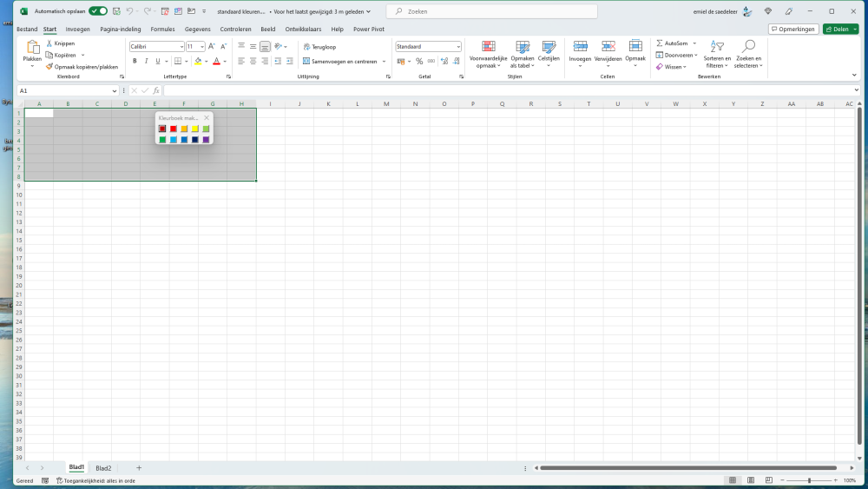Click the Opmaak kopiëren/plakken format painter icon
This screenshot has height=489, width=868.
coord(49,66)
